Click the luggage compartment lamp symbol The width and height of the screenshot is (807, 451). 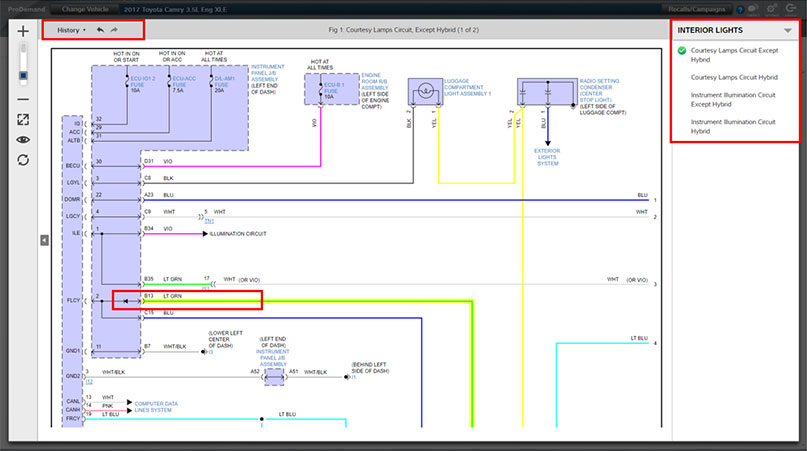pos(426,92)
